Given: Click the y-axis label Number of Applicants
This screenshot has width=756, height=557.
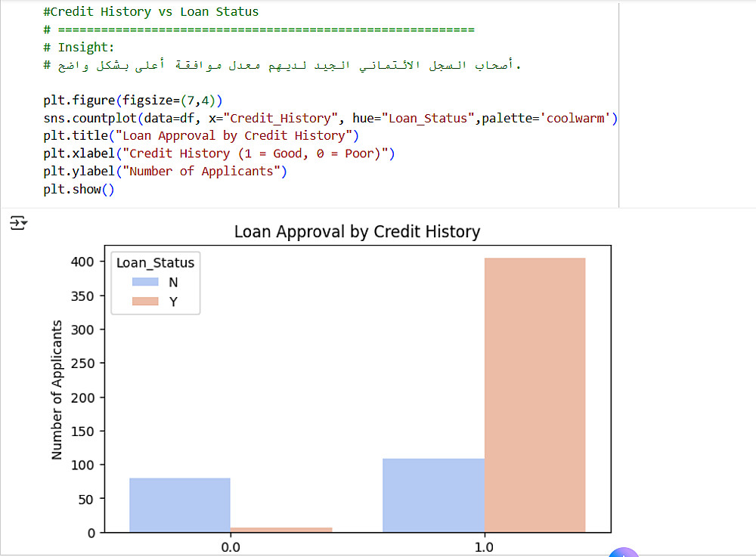Looking at the screenshot, I should coord(57,390).
